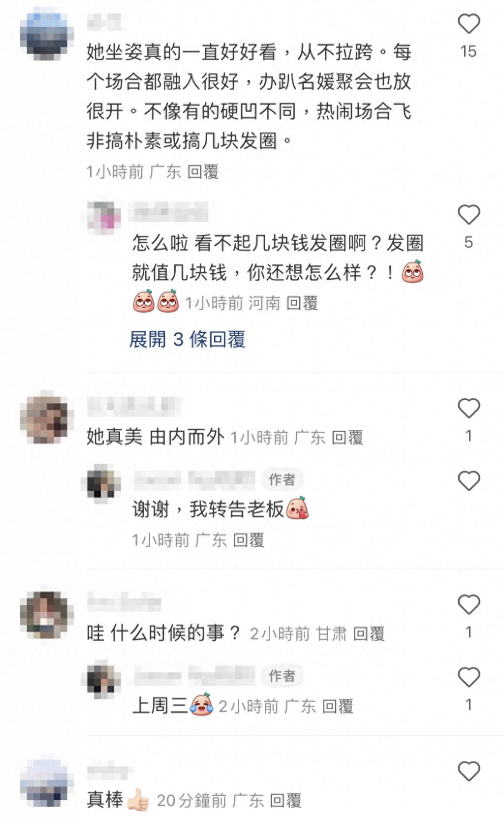Like the comment with 15 likes

pyautogui.click(x=469, y=24)
